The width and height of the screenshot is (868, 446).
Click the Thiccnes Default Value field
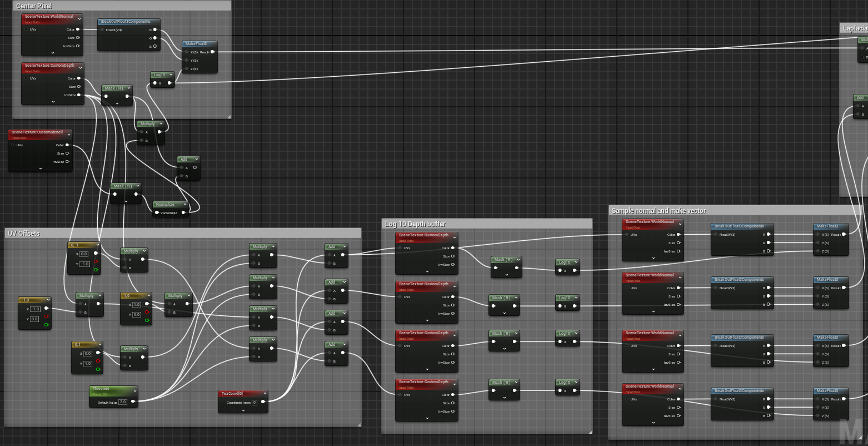point(123,402)
